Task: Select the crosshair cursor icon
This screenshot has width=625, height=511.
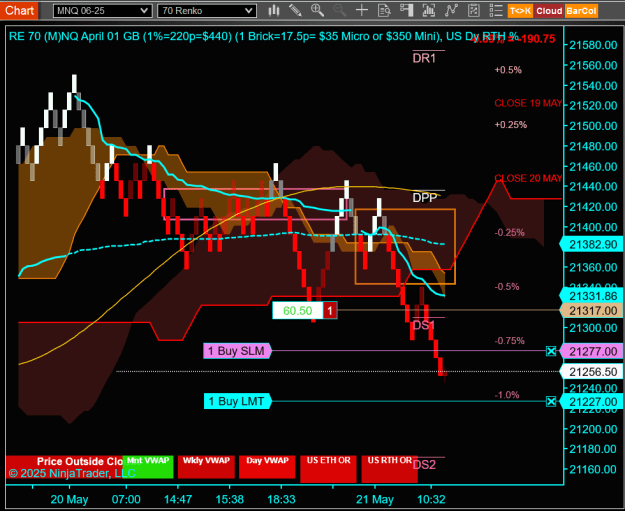Action: pos(362,11)
